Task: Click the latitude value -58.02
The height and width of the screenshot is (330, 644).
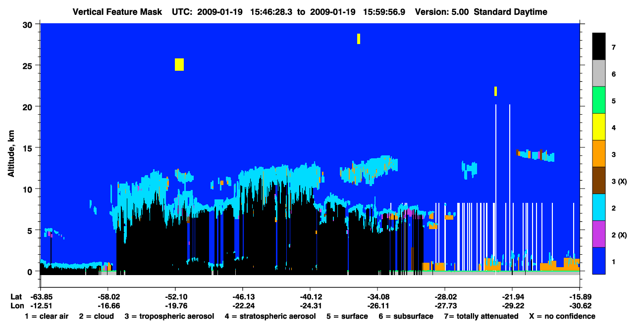Action: (108, 297)
